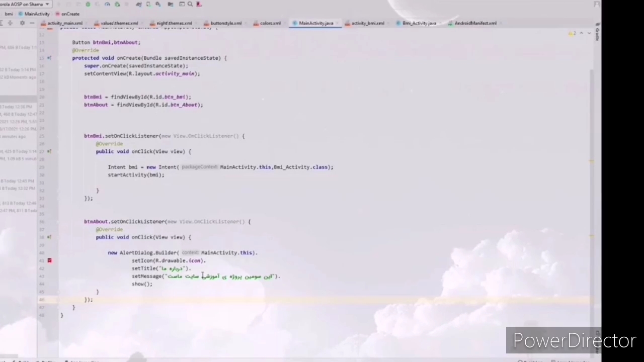Click override gutter icon beside onCreate method
Image resolution: width=644 pixels, height=362 pixels.
coord(49,58)
